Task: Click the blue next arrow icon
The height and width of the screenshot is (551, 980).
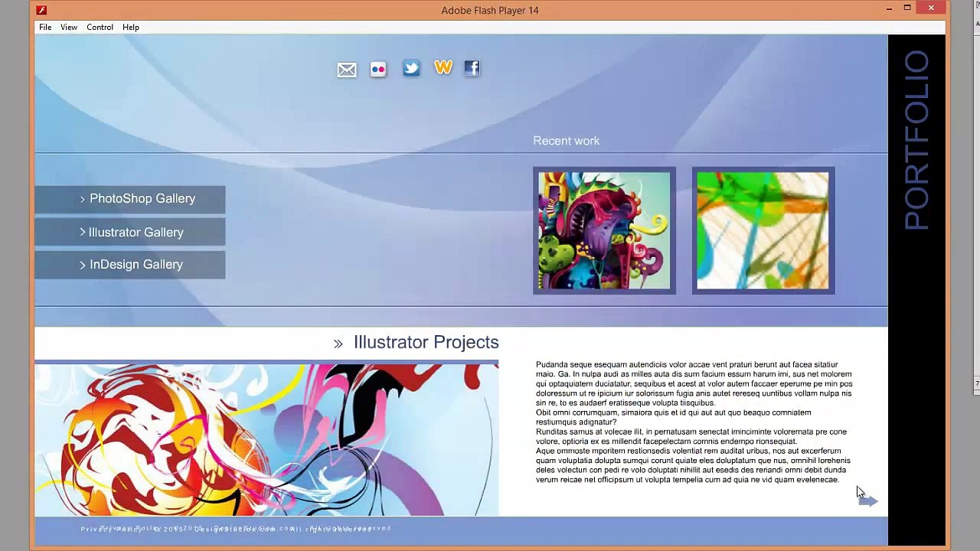Action: point(868,500)
